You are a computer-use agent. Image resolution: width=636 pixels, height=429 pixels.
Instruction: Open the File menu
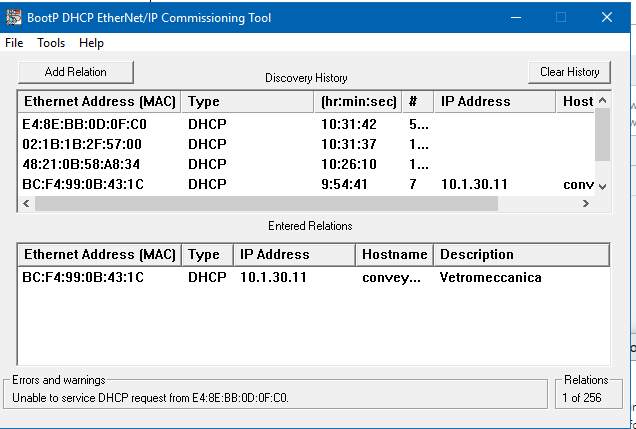[x=14, y=43]
